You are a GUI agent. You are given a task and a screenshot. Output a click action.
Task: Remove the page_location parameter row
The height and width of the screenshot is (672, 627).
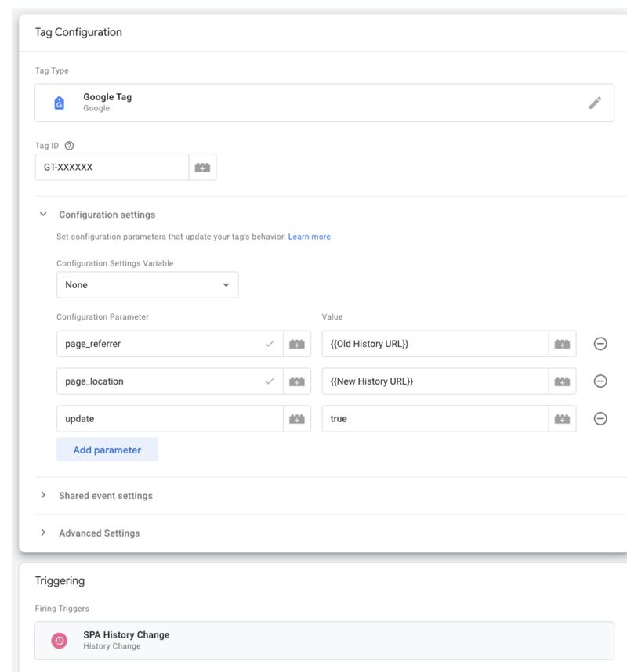point(600,381)
